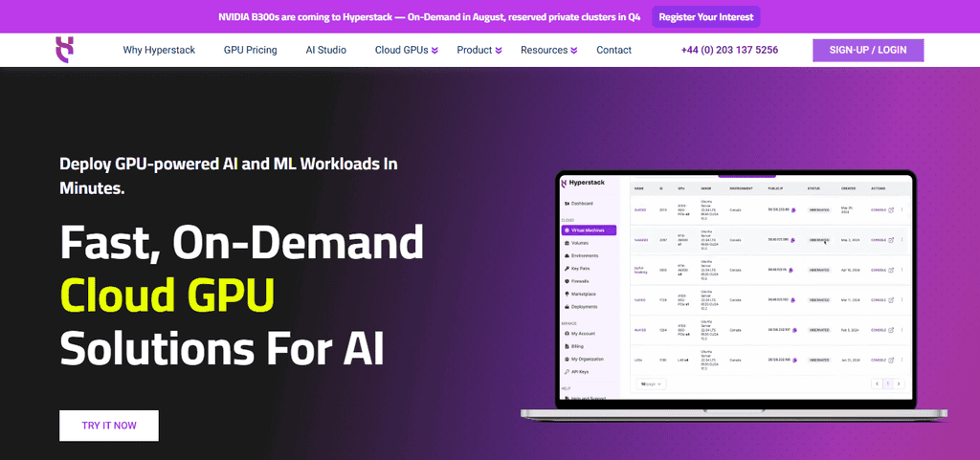Image resolution: width=980 pixels, height=460 pixels.
Task: Click the NVIDIA B300s announcement text
Action: click(x=430, y=17)
